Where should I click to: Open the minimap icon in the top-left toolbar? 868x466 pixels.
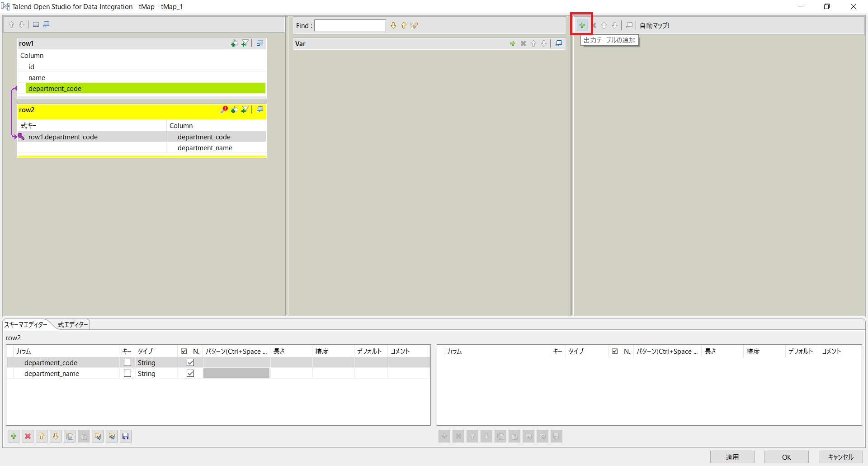pyautogui.click(x=47, y=24)
